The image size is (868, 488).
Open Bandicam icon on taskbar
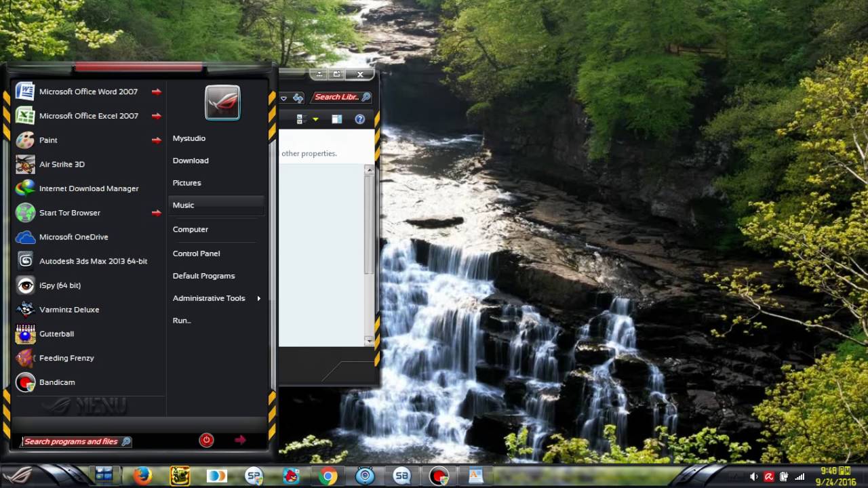(x=439, y=476)
